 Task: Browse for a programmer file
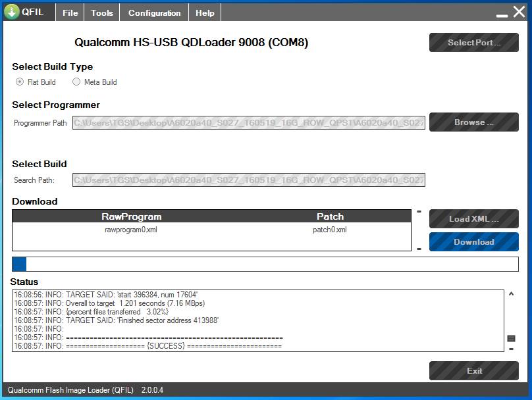(x=473, y=122)
